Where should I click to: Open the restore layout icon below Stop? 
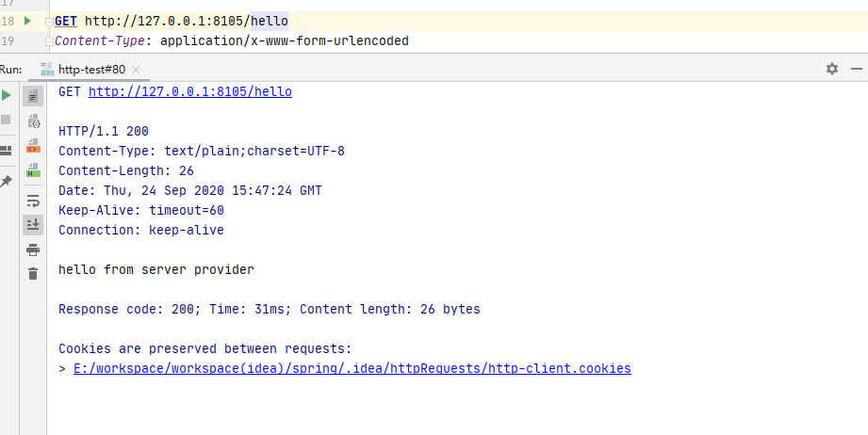coord(7,149)
